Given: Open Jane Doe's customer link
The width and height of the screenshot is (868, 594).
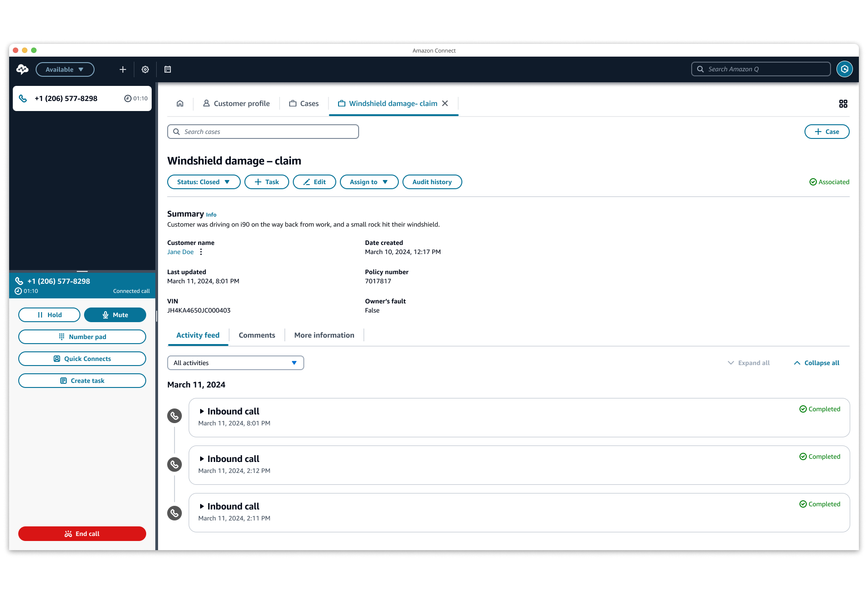Looking at the screenshot, I should pos(180,252).
